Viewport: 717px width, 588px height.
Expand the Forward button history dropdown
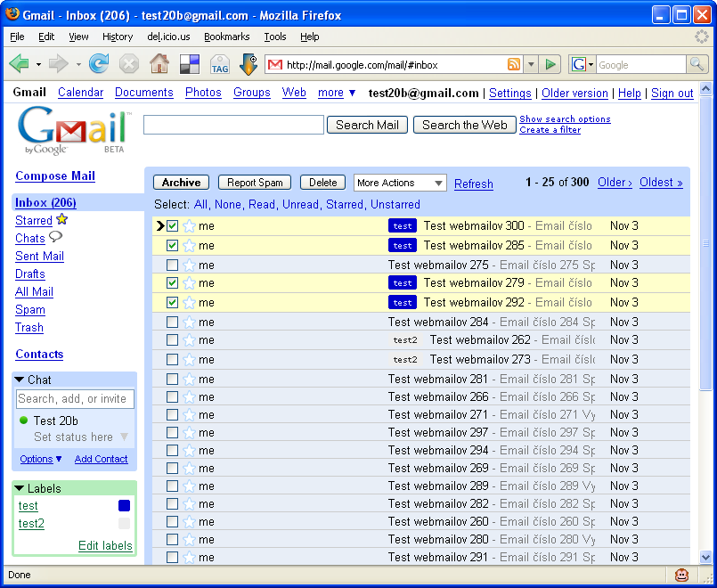pos(78,64)
